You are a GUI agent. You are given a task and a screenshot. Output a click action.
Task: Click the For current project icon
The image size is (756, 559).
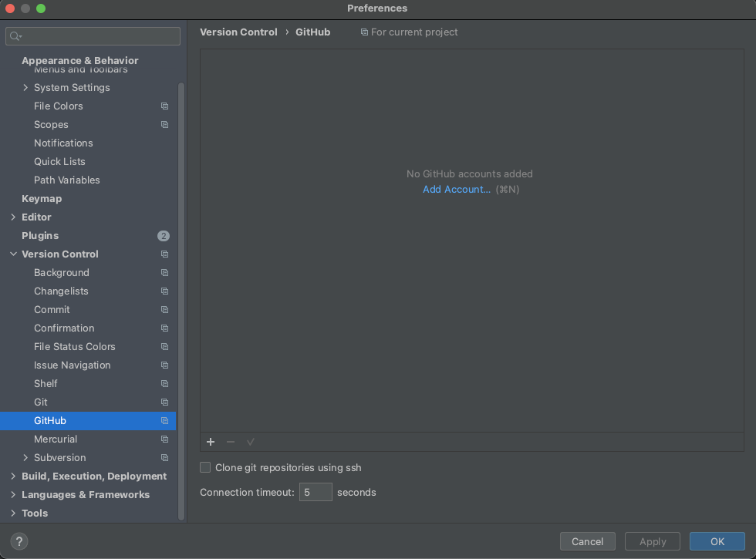(x=364, y=32)
